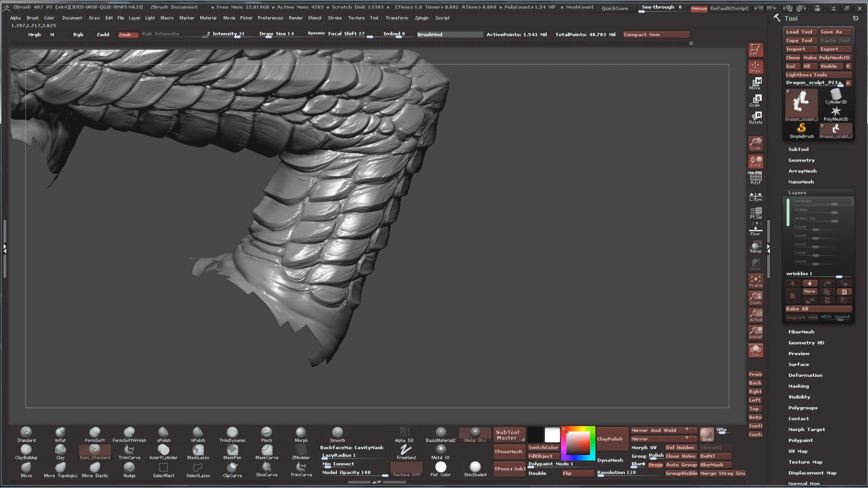Adjust the Z Intensity slider
Viewport: 868px width, 488px height.
pos(225,34)
